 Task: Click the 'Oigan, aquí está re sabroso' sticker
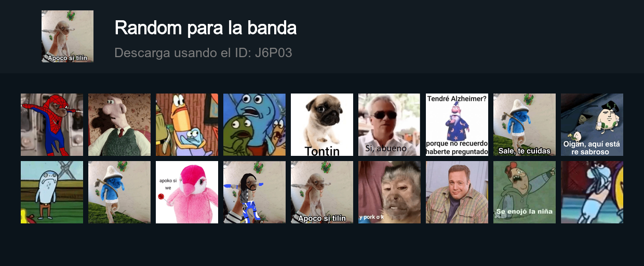pos(592,125)
